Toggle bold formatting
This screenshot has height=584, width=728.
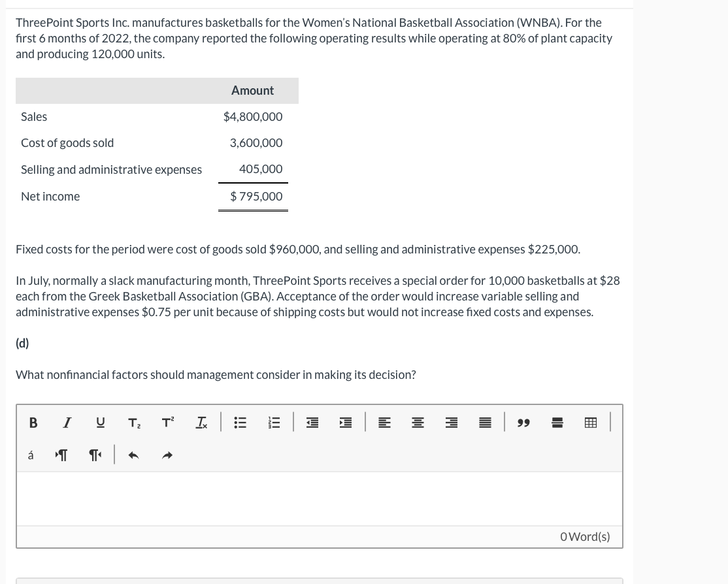coord(33,423)
